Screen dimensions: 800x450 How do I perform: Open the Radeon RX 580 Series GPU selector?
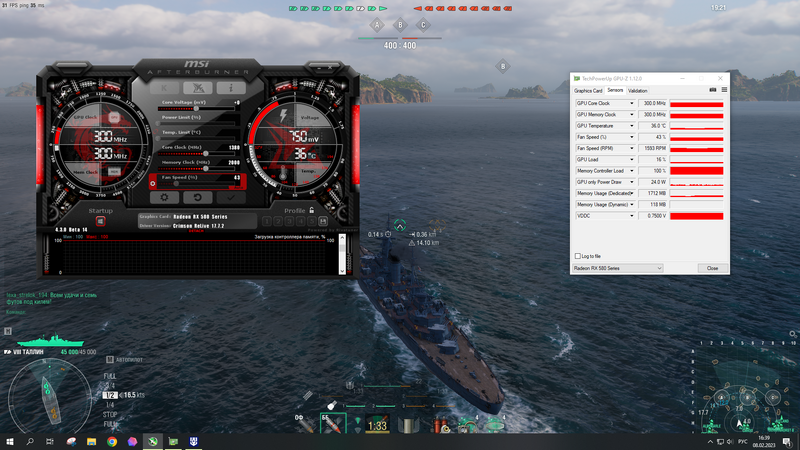pyautogui.click(x=617, y=268)
